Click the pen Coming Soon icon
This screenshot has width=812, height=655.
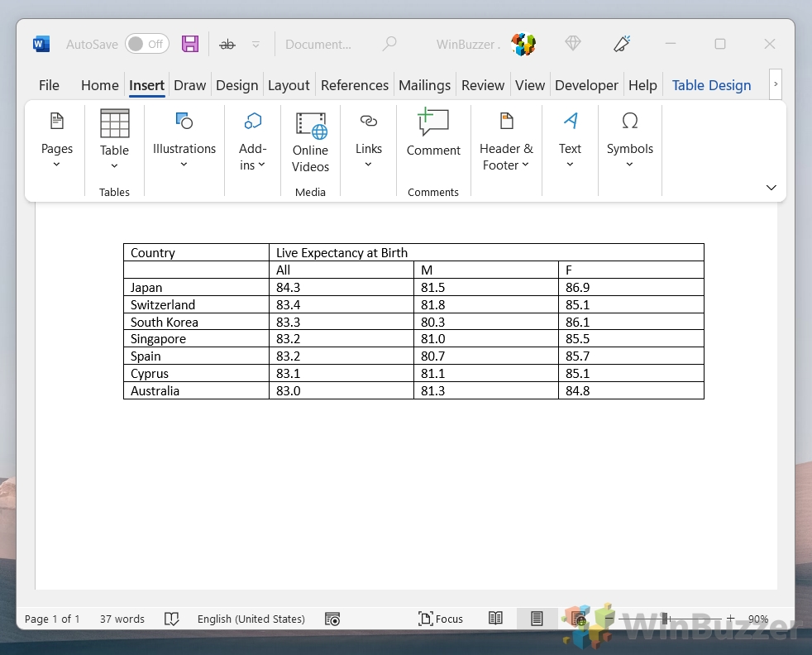pyautogui.click(x=622, y=43)
